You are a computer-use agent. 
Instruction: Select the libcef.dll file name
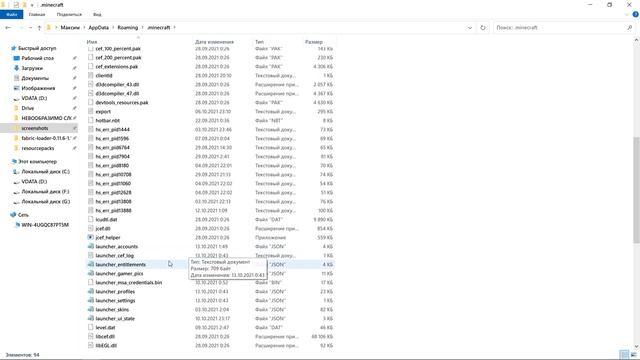[x=105, y=337]
